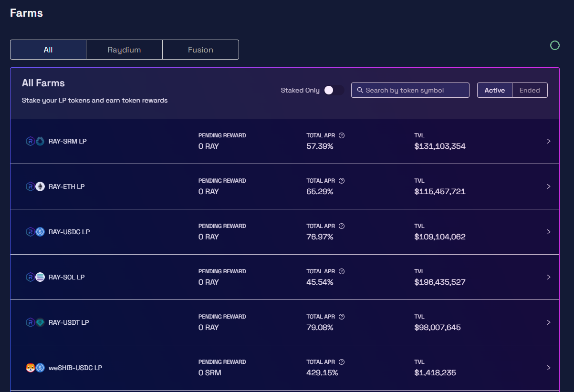The width and height of the screenshot is (574, 392).
Task: Show Active farms
Action: [495, 90]
